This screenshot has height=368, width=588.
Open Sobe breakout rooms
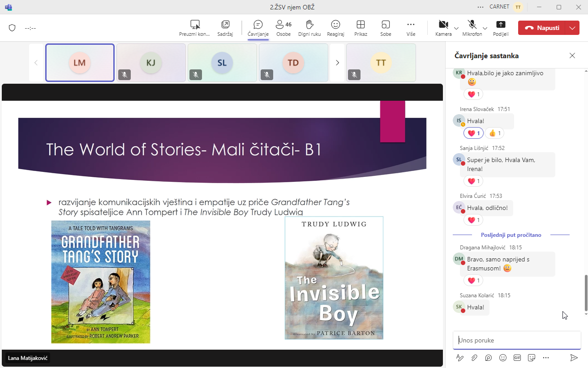pyautogui.click(x=386, y=28)
